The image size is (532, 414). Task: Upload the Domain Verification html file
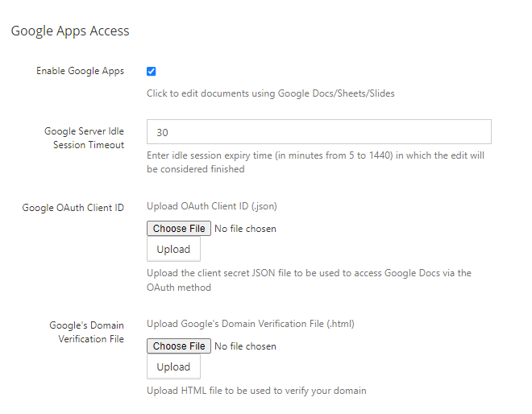[x=173, y=366]
